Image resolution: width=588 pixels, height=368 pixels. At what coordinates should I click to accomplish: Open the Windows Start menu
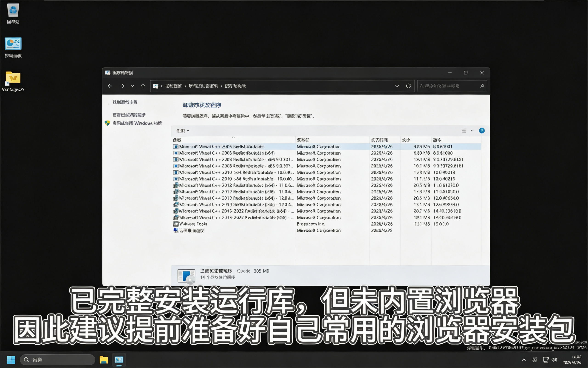point(11,360)
